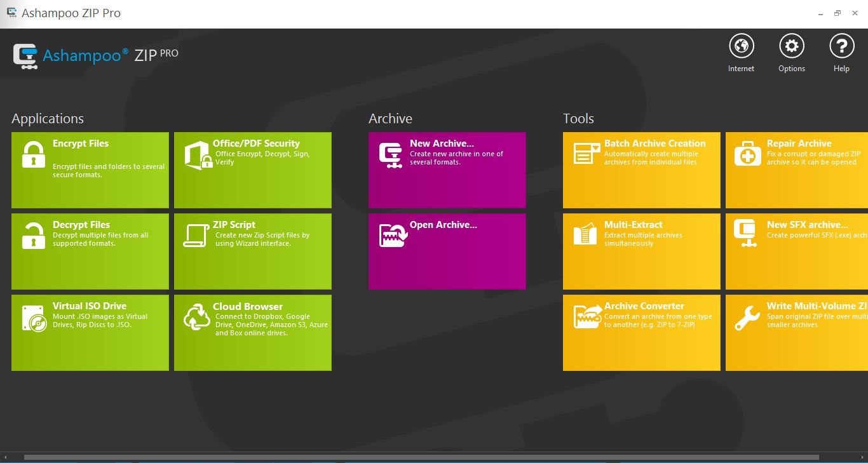Image resolution: width=868 pixels, height=463 pixels.
Task: Click 'Fix a corrupt or damaged ZIP' description
Action: [x=813, y=158]
